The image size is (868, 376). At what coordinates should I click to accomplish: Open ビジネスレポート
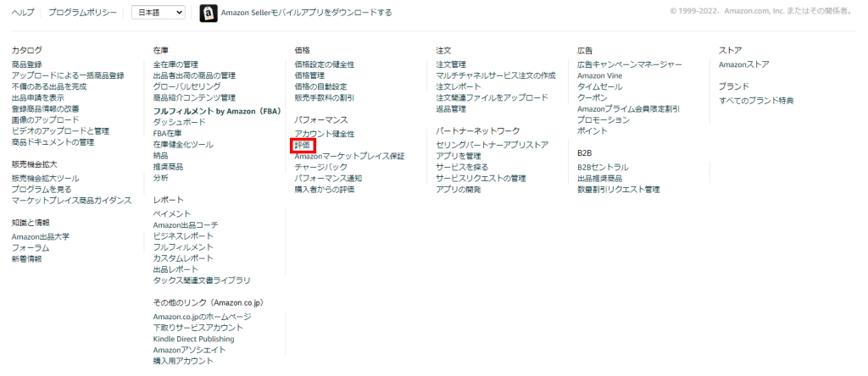[183, 236]
